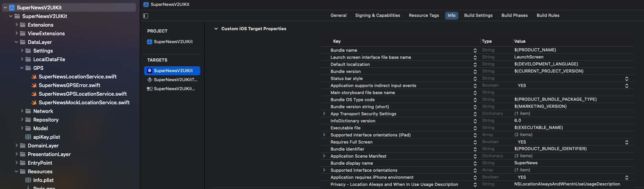The width and height of the screenshot is (644, 189).
Task: Select the SuperNewsV2UIKit app target
Action: 172,71
